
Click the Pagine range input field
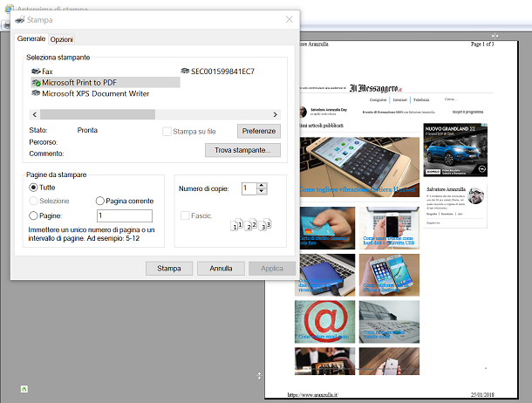click(x=124, y=215)
